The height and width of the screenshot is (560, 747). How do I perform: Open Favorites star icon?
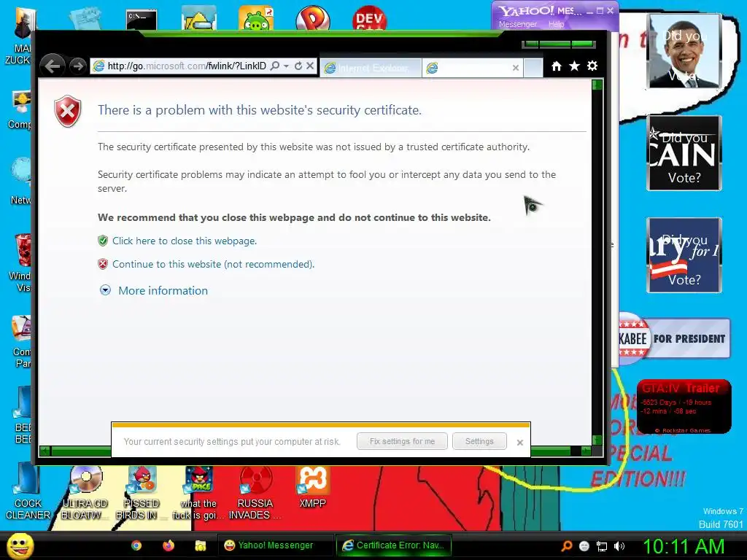click(x=575, y=66)
